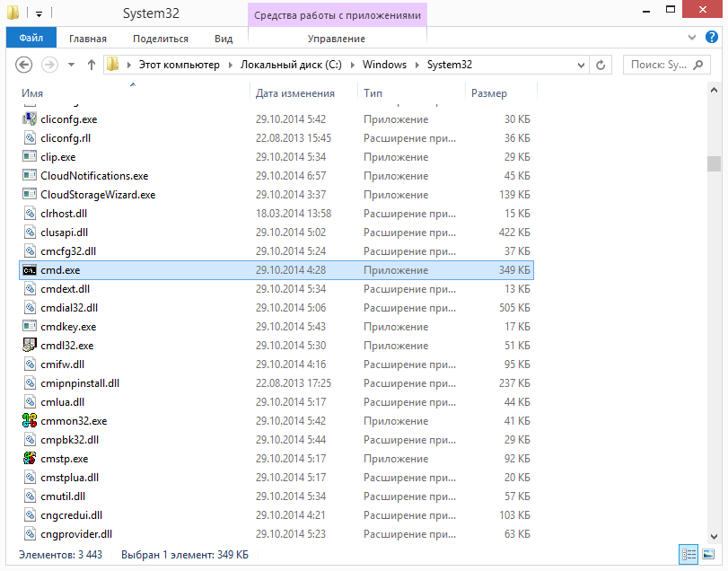Select the cmpbk32.dll file name

tap(70, 440)
